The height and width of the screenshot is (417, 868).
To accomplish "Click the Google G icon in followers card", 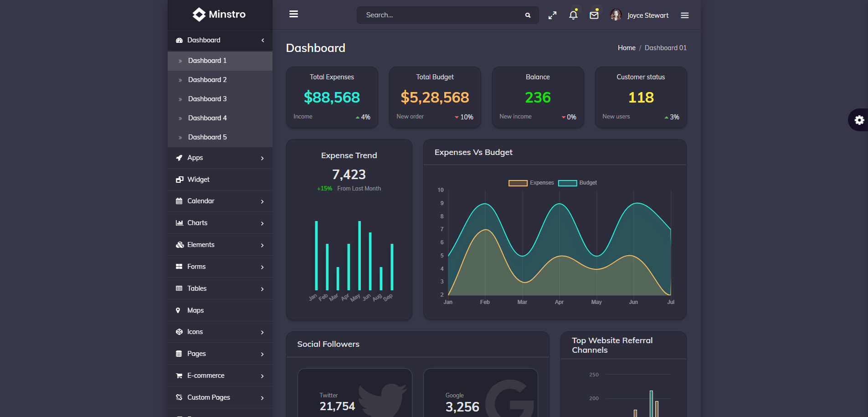I will point(509,398).
